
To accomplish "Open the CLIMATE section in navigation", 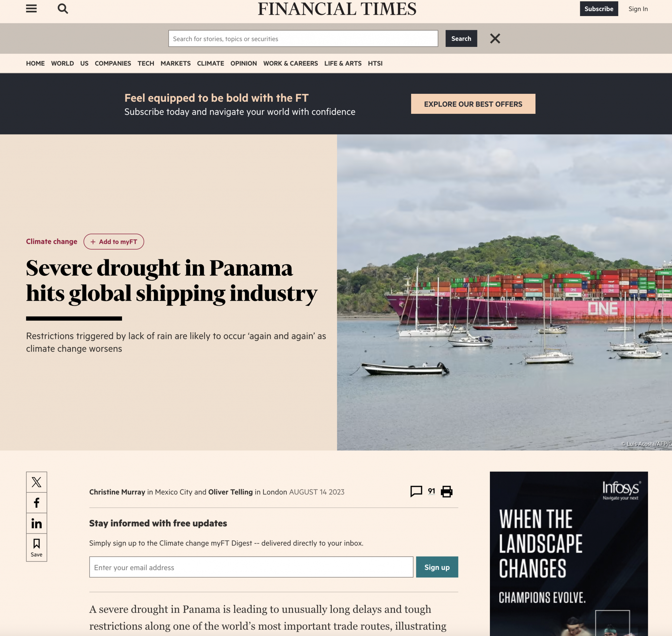I will [210, 63].
